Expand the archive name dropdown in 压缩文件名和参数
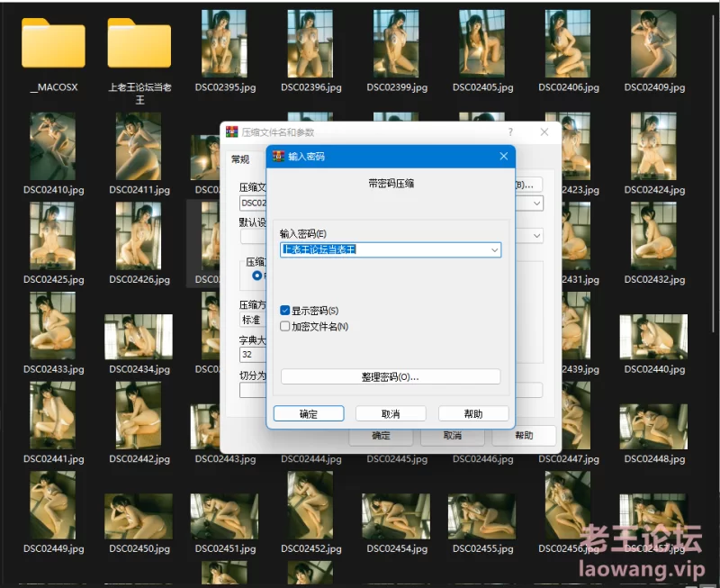The image size is (720, 588). point(536,203)
